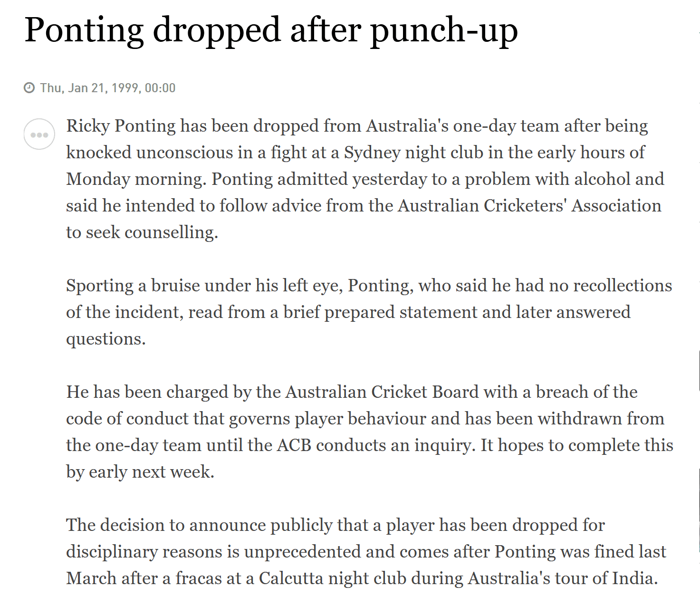Open the three-dot share options button
This screenshot has width=700, height=606.
[39, 135]
